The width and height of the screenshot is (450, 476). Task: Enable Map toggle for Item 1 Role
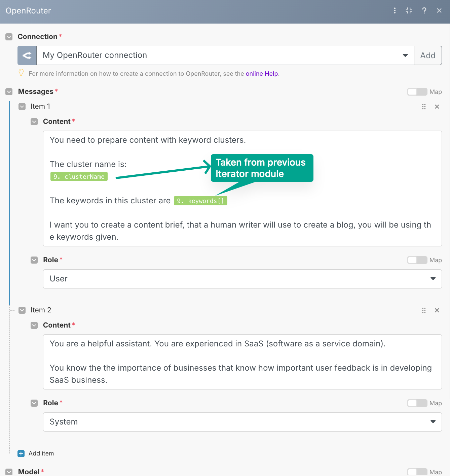[417, 260]
